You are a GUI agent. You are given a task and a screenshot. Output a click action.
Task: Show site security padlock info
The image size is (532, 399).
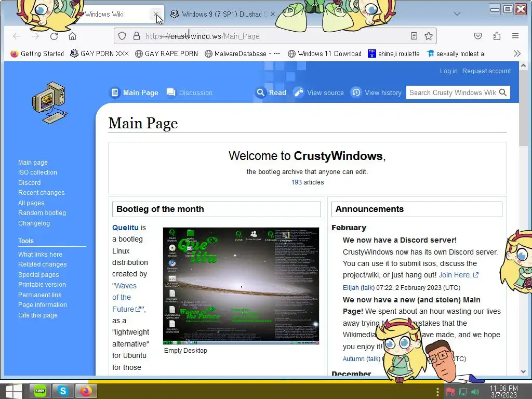(x=137, y=36)
